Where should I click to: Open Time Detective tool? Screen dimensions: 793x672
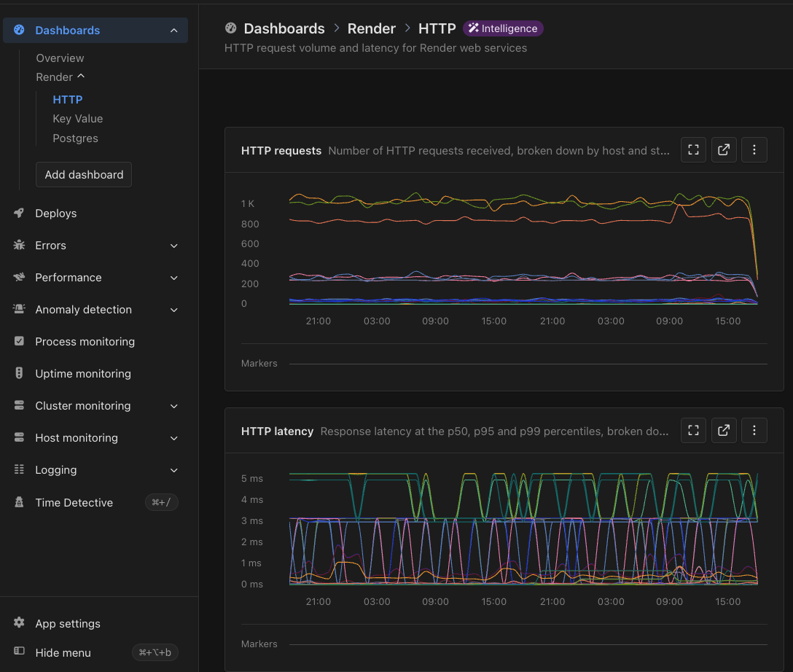pos(74,503)
